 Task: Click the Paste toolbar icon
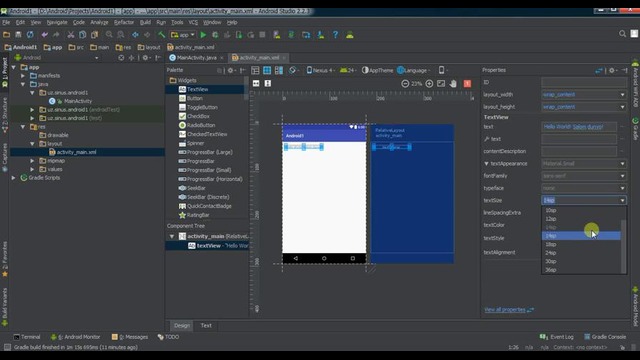pos(94,35)
